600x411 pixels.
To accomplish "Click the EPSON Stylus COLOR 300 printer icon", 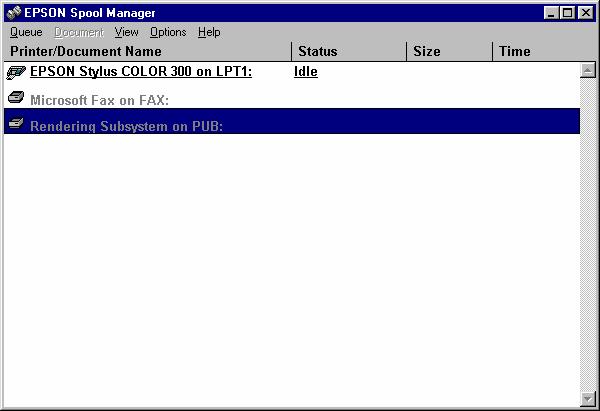I will (x=16, y=72).
